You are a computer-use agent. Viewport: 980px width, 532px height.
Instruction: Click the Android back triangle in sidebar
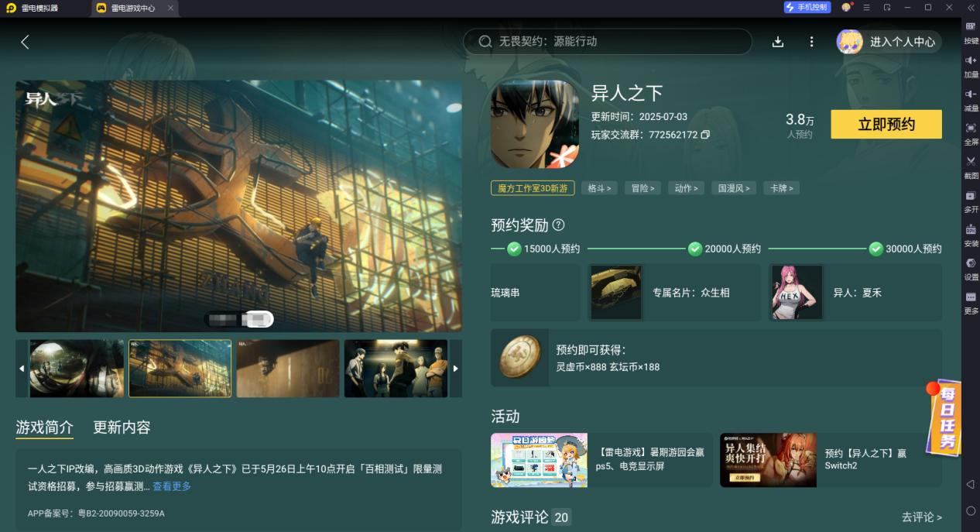[x=970, y=484]
